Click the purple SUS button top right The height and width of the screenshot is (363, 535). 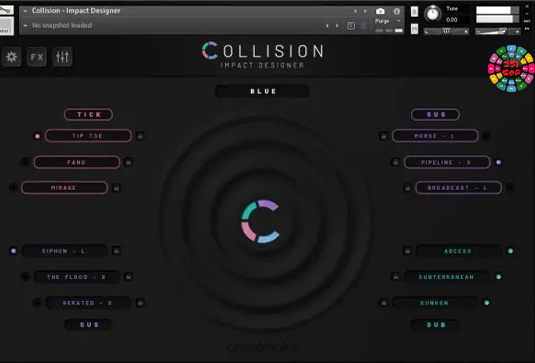(435, 115)
